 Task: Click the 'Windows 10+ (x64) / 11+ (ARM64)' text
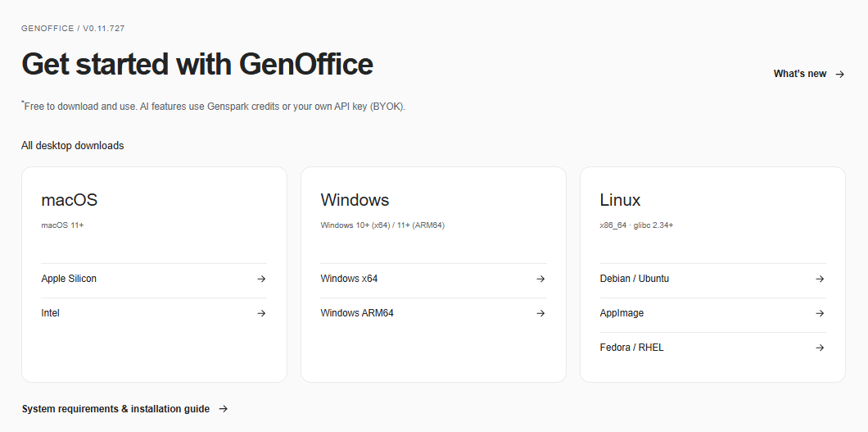(382, 225)
